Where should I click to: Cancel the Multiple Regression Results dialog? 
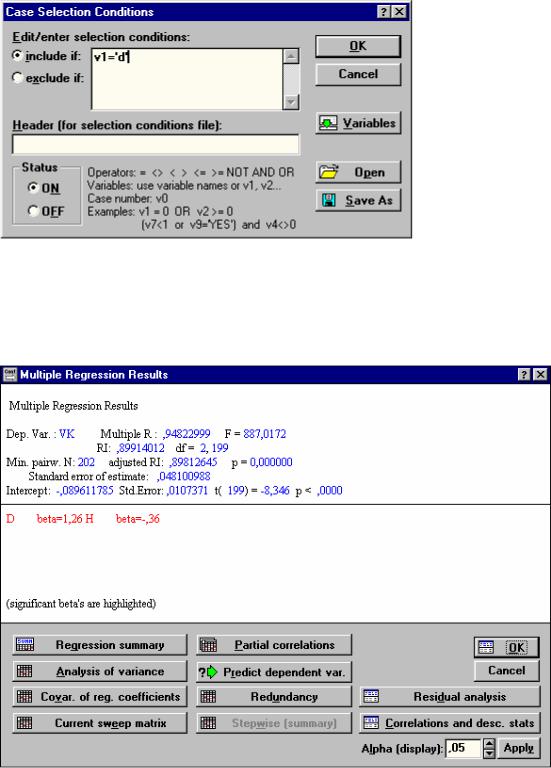(x=507, y=671)
